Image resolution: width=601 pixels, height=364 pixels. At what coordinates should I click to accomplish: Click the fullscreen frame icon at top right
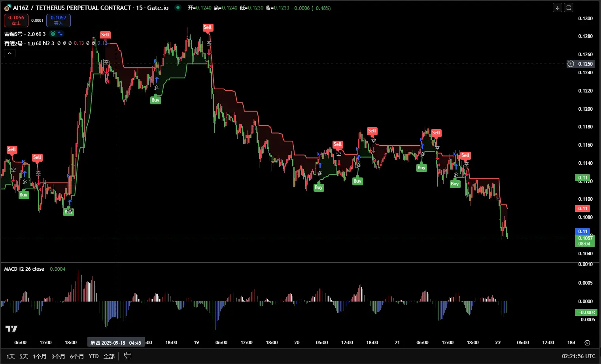[x=569, y=8]
